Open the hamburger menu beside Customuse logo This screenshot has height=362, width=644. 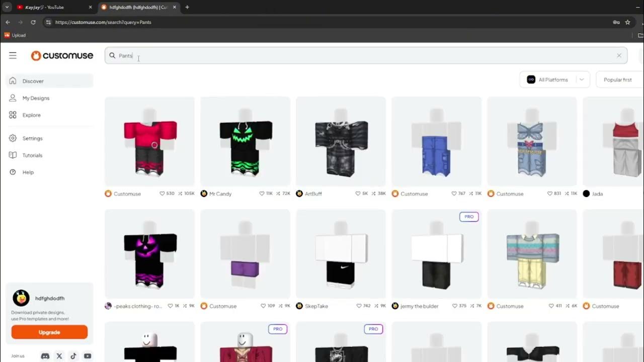(13, 55)
